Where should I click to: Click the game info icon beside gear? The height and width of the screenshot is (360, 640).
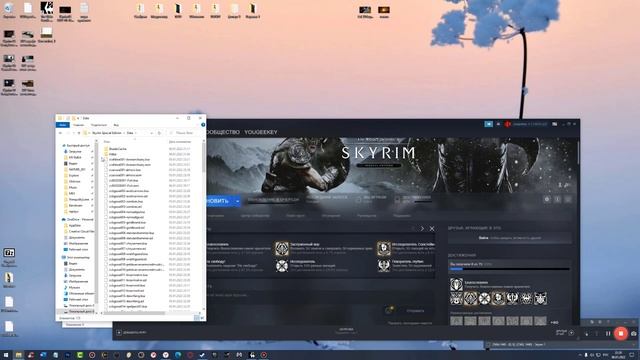[557, 199]
